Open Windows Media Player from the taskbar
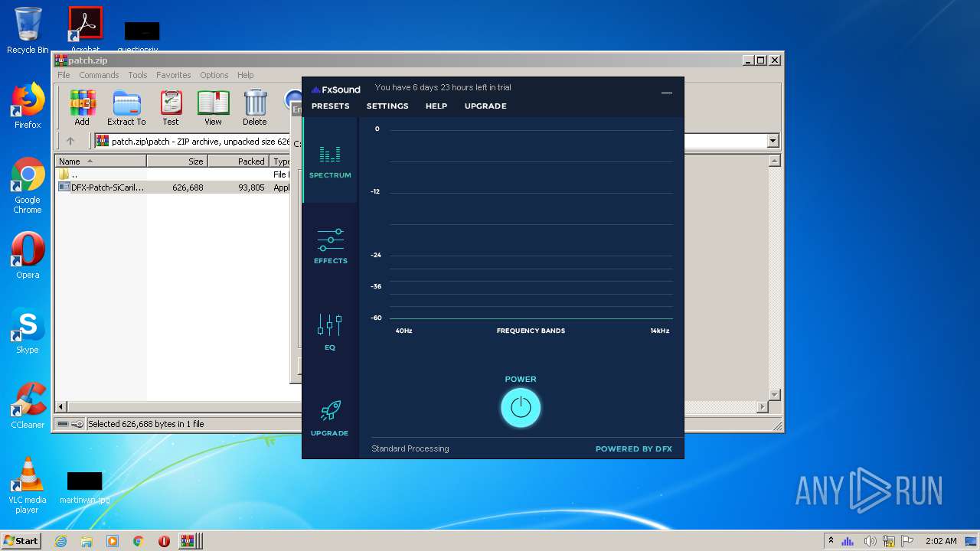This screenshot has width=980, height=551. pos(113,541)
